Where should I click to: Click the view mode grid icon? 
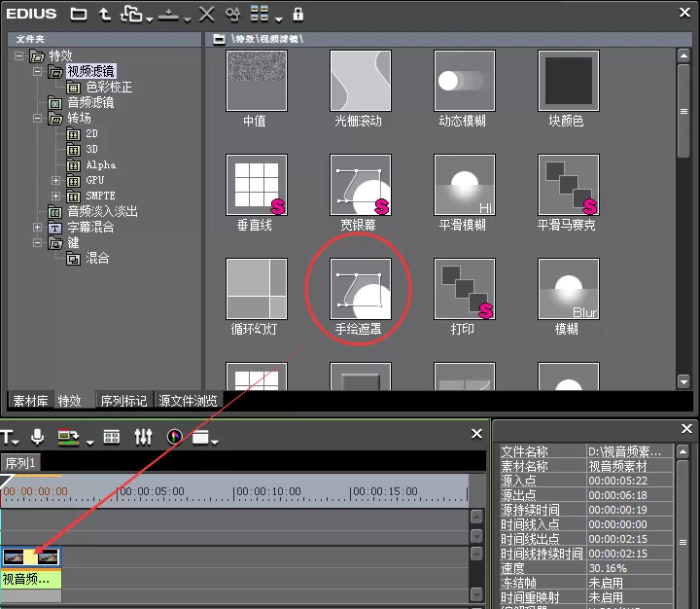pyautogui.click(x=260, y=14)
